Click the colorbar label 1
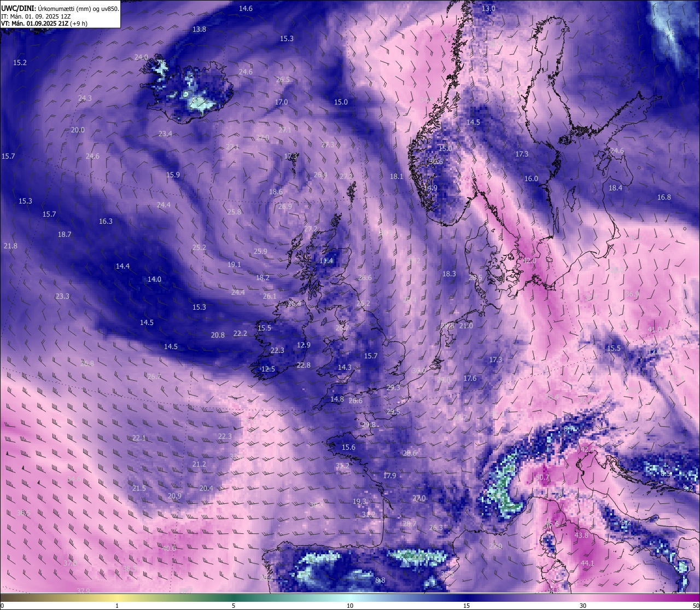Viewport: 700px width, 610px height. [117, 606]
